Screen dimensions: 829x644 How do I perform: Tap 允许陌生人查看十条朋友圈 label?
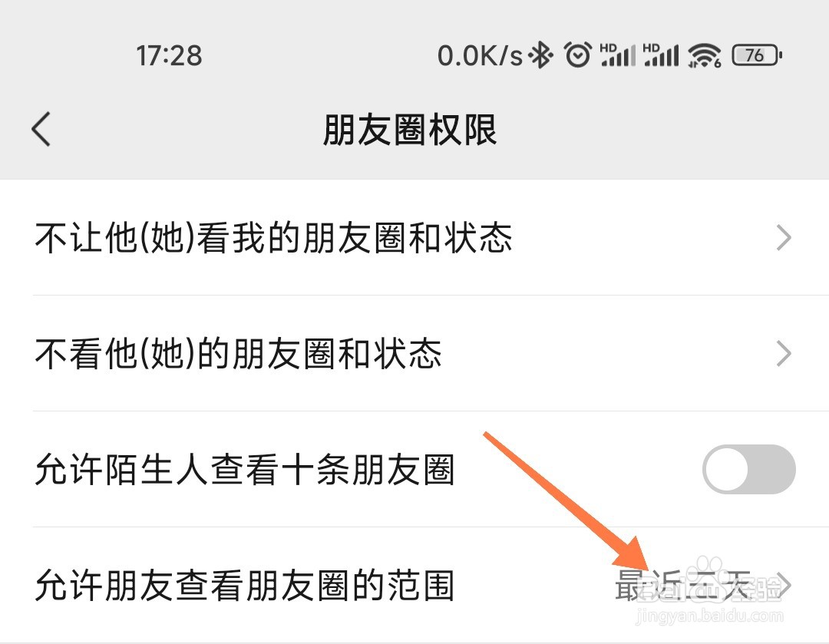[245, 470]
